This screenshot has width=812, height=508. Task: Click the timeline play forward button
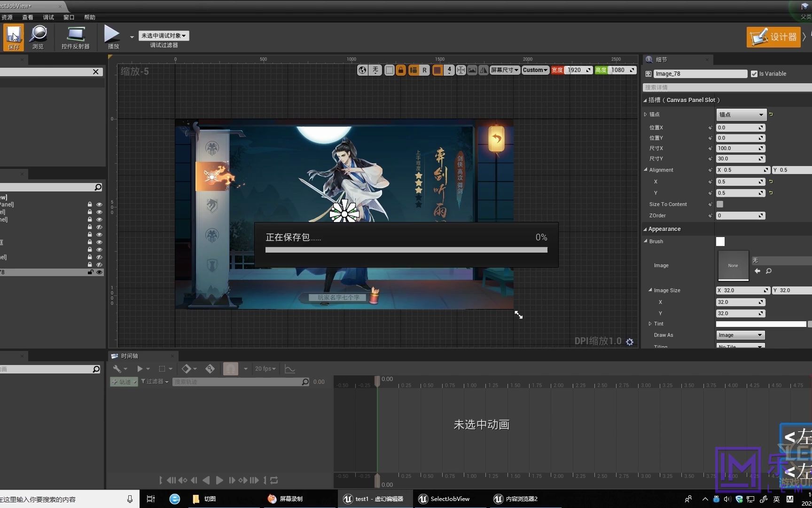(x=219, y=480)
